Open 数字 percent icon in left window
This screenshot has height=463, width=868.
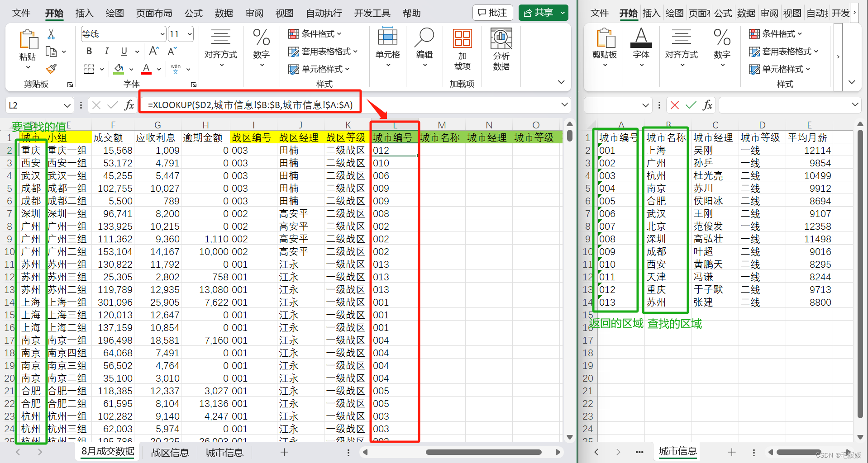point(262,38)
